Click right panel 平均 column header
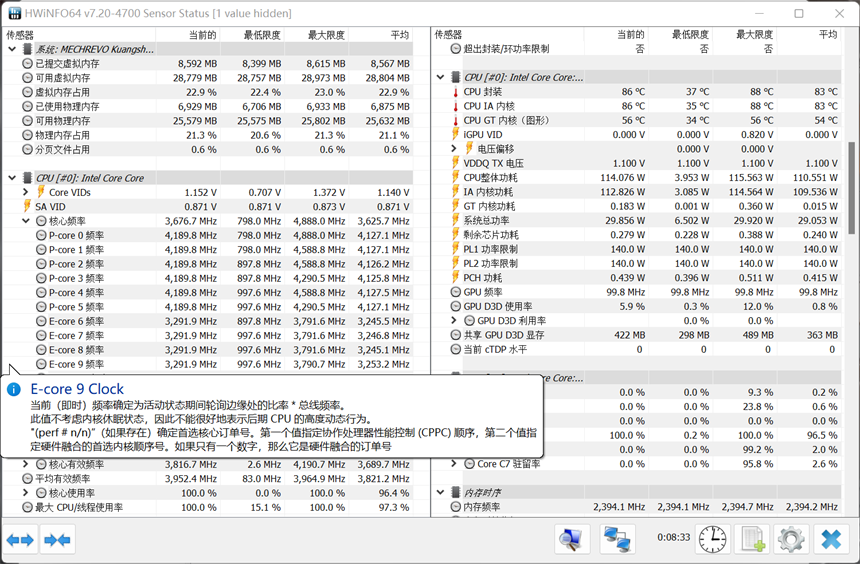 click(x=808, y=35)
